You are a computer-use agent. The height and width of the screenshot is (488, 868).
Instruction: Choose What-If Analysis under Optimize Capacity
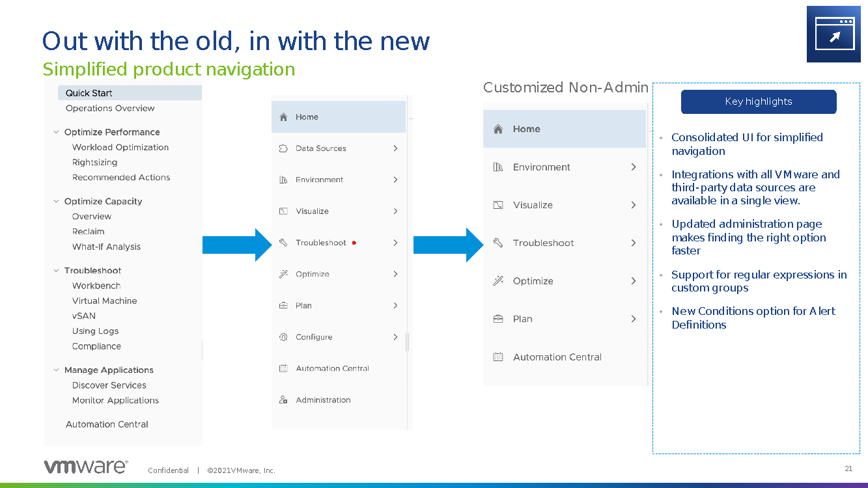[106, 247]
